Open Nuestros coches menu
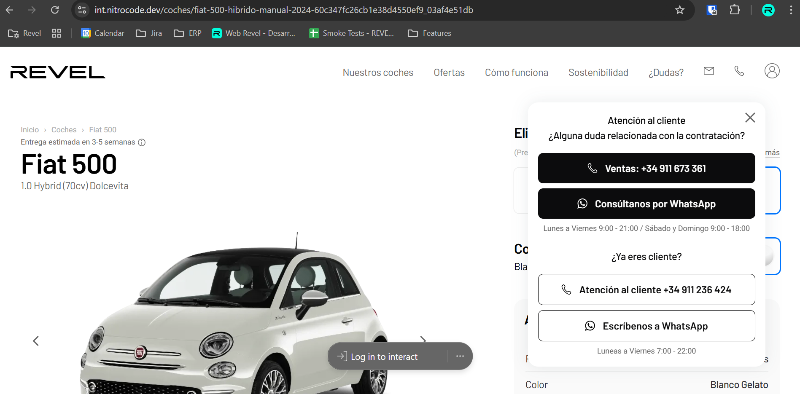 coord(378,72)
